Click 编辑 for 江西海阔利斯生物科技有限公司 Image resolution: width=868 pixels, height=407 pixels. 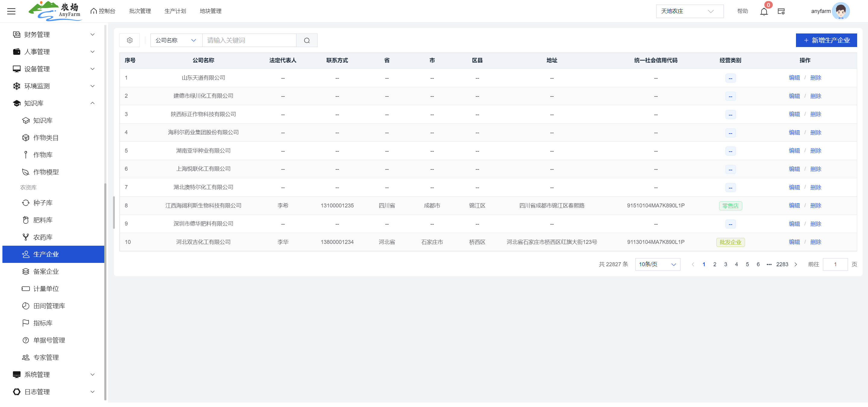[x=794, y=206]
